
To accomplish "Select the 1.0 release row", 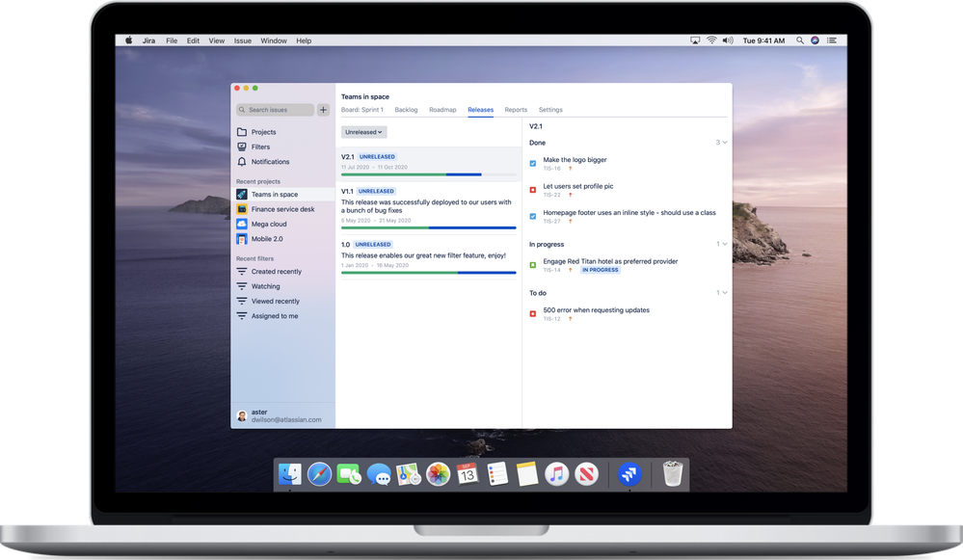I will point(429,257).
